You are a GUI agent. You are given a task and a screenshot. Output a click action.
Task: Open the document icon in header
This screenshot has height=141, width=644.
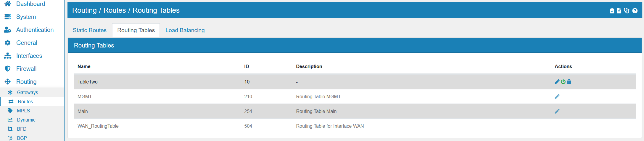pyautogui.click(x=619, y=11)
